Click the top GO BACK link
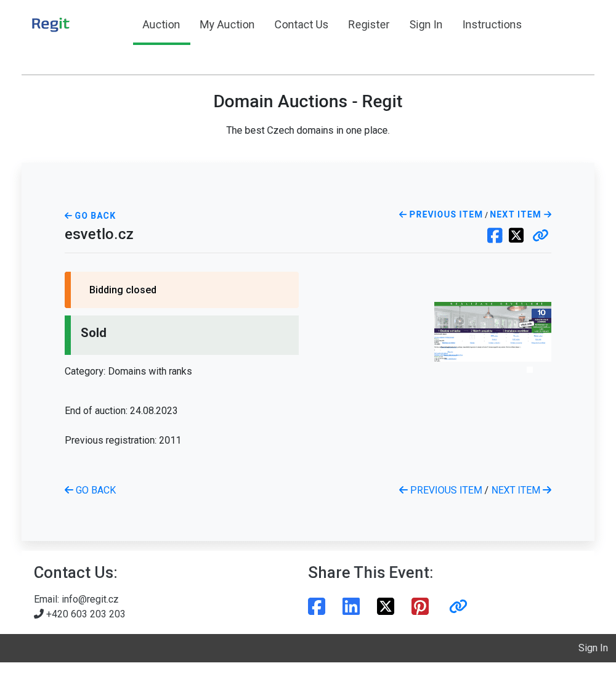This screenshot has height=687, width=616. click(x=91, y=216)
